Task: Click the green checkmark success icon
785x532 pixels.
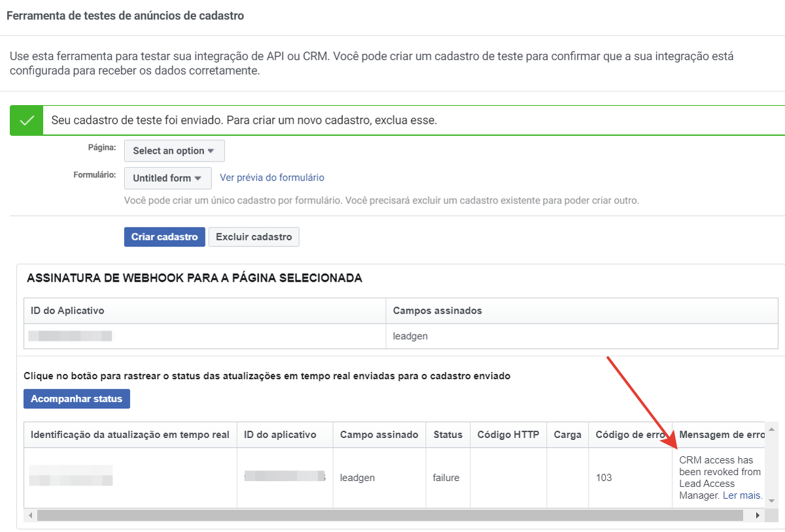Action: pos(27,121)
